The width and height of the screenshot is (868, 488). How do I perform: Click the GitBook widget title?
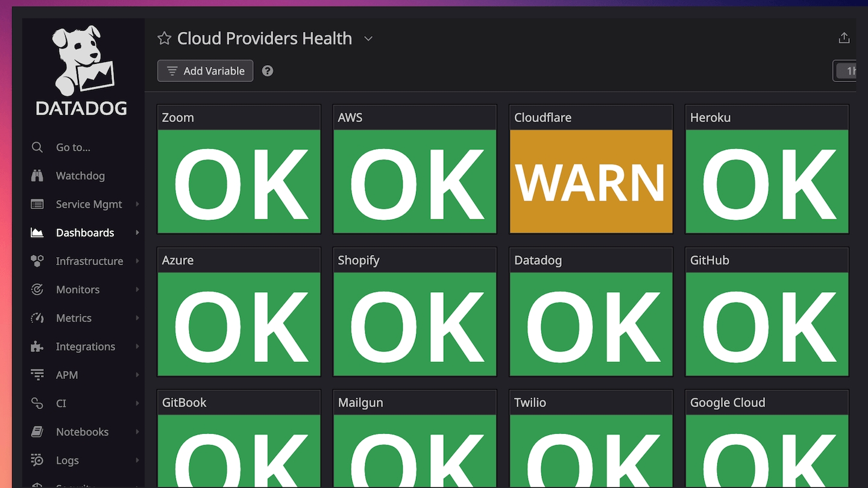(x=184, y=402)
